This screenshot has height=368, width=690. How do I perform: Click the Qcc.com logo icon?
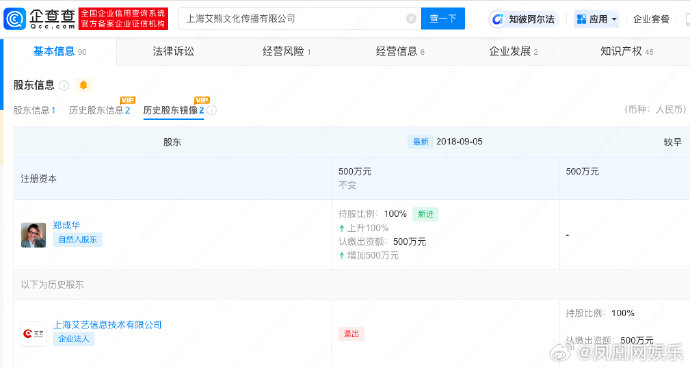(15, 19)
